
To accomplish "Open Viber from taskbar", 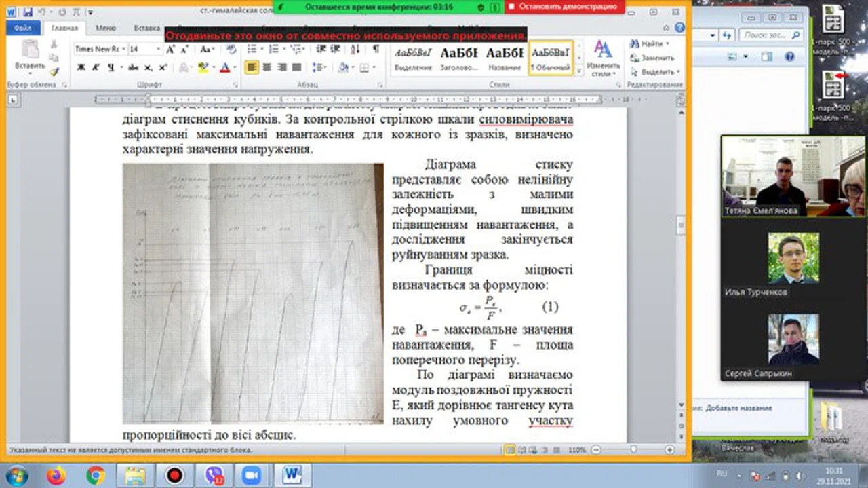I will (214, 476).
